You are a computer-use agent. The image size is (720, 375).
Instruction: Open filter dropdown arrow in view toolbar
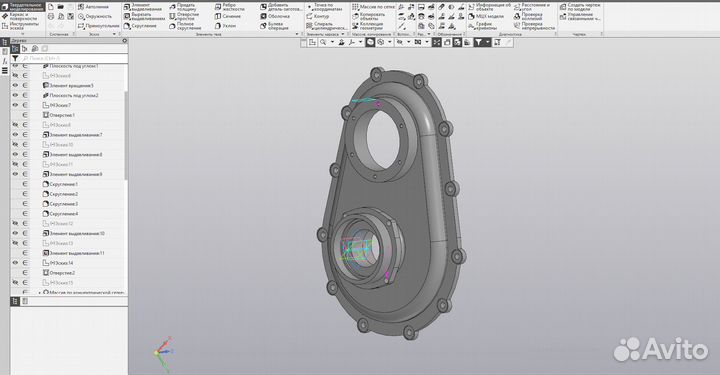coord(488,42)
